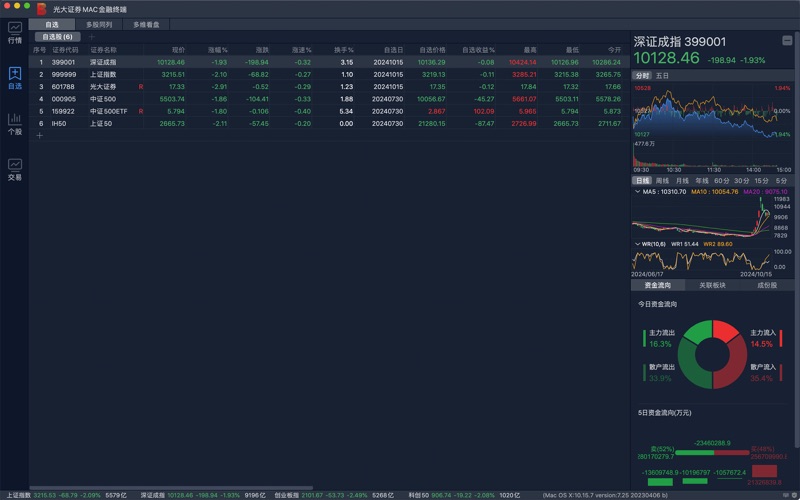
Task: Click the panel menu icon beside 深证成指 399001
Action: click(787, 41)
